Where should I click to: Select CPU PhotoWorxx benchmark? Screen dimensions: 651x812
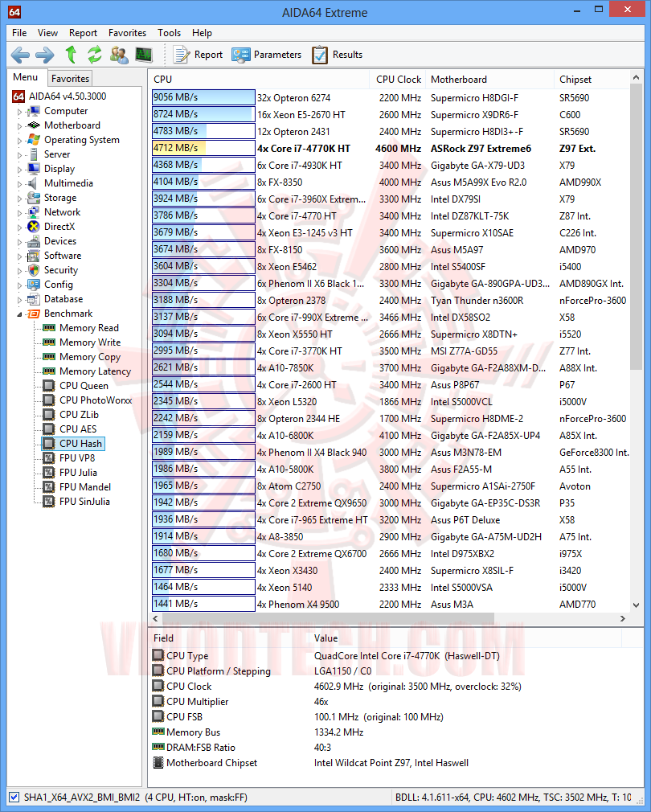(x=96, y=400)
